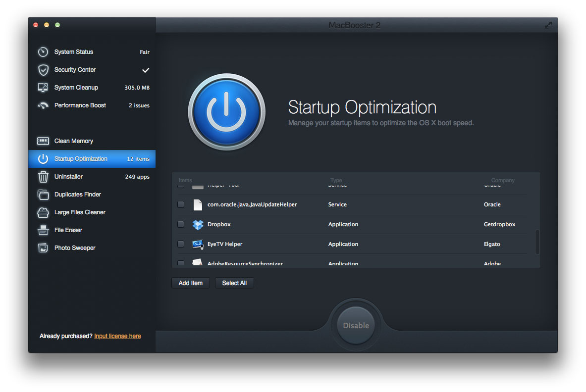Viewport: 586px width, 392px height.
Task: Click the Uninstaller trash can icon
Action: (43, 177)
